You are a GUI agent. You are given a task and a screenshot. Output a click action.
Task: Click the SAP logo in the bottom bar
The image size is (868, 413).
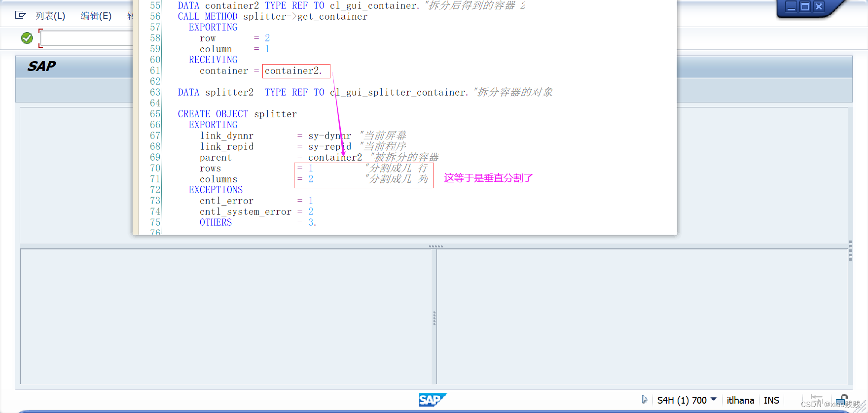pyautogui.click(x=433, y=400)
